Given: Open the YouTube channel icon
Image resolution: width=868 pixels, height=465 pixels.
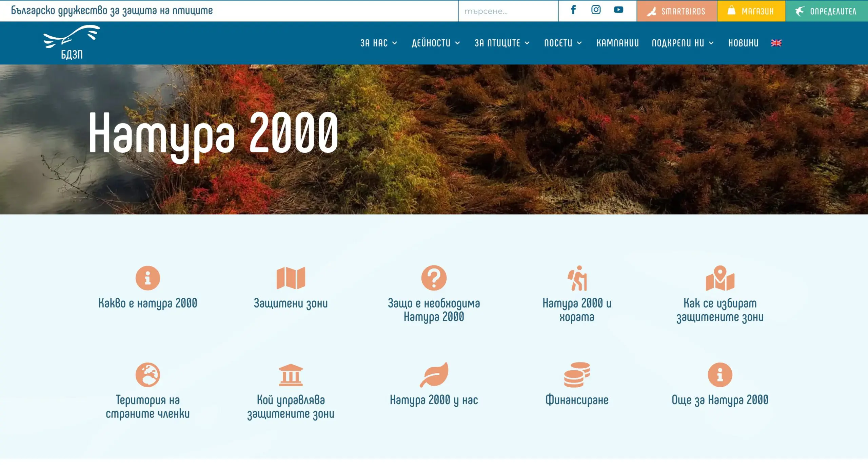Looking at the screenshot, I should [x=618, y=10].
